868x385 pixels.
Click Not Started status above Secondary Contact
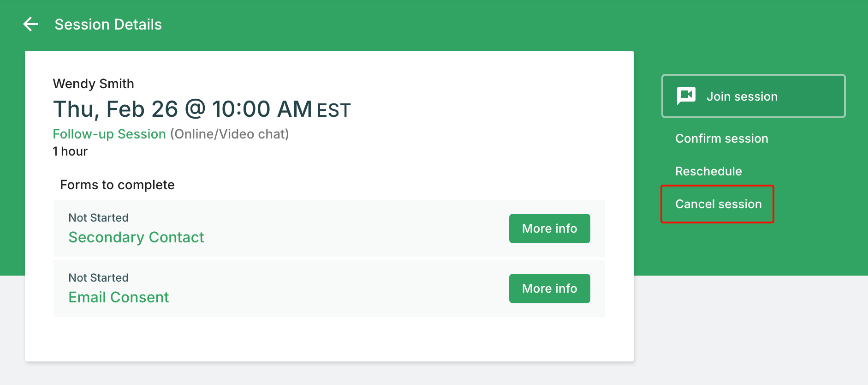click(98, 218)
